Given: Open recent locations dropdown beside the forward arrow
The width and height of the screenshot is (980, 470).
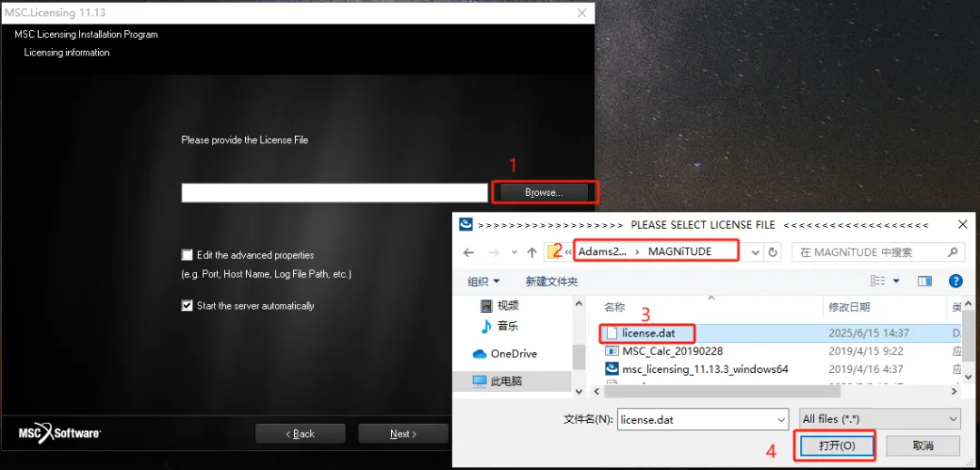Looking at the screenshot, I should (514, 252).
